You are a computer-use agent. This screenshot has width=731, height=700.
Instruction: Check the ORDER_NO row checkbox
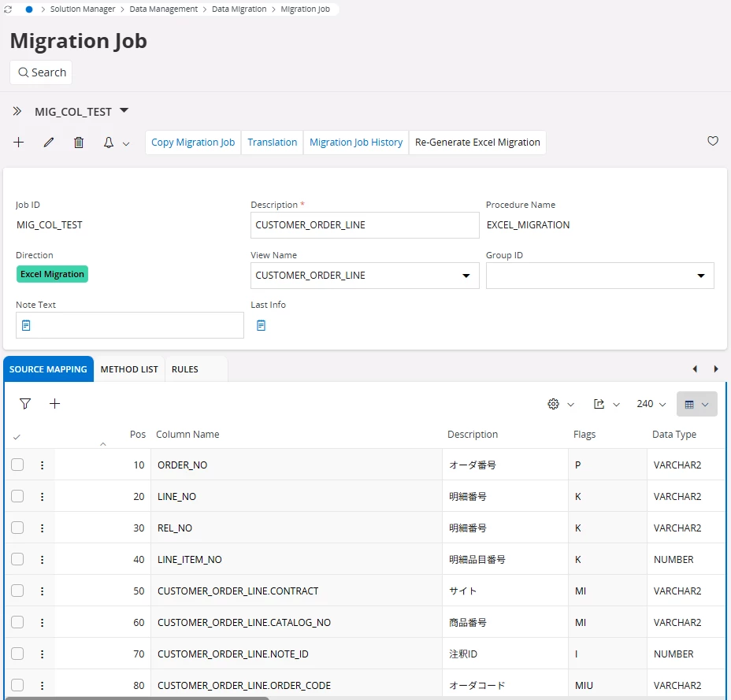(x=17, y=465)
